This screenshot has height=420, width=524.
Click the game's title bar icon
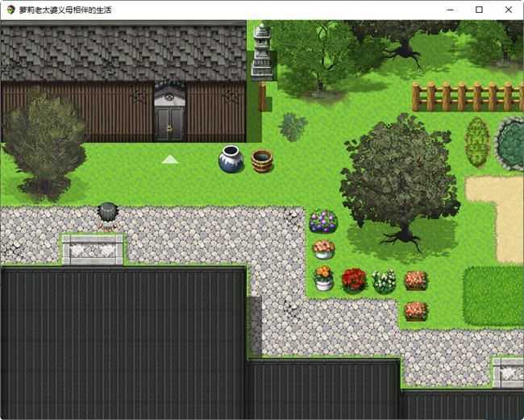click(x=10, y=10)
